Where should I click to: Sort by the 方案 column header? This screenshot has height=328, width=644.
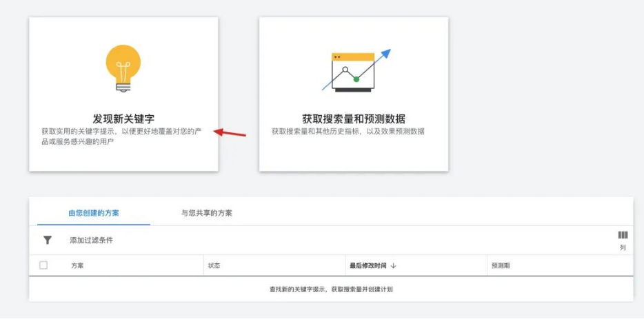pos(77,265)
